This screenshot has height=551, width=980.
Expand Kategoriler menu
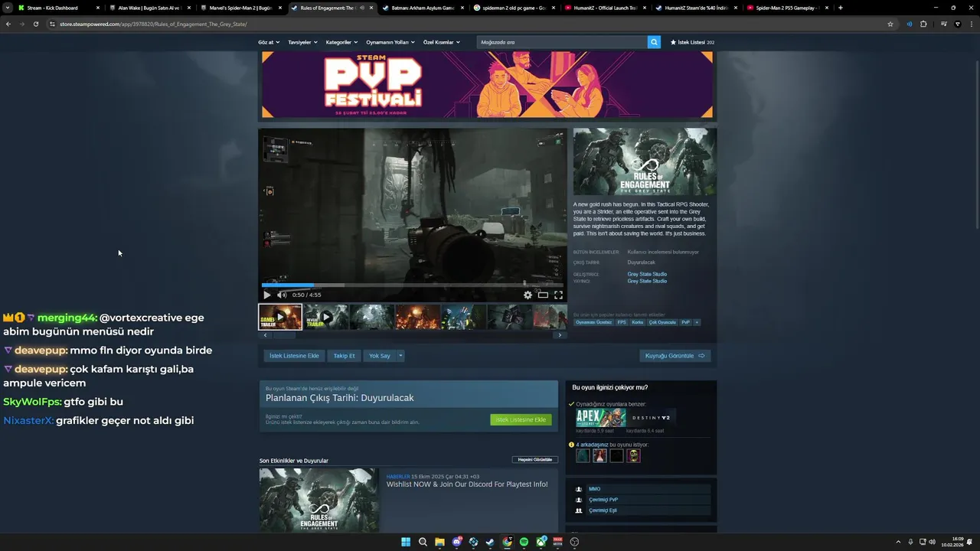[x=341, y=42]
